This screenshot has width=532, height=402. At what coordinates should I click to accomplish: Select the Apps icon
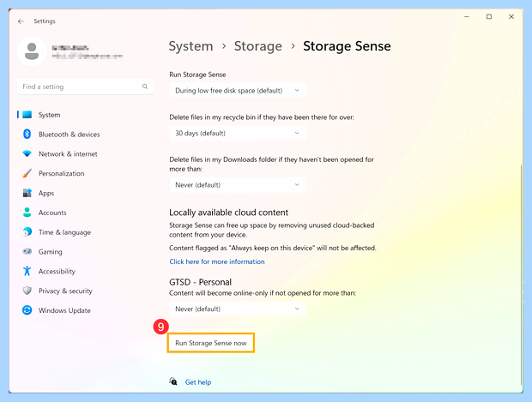tap(27, 193)
